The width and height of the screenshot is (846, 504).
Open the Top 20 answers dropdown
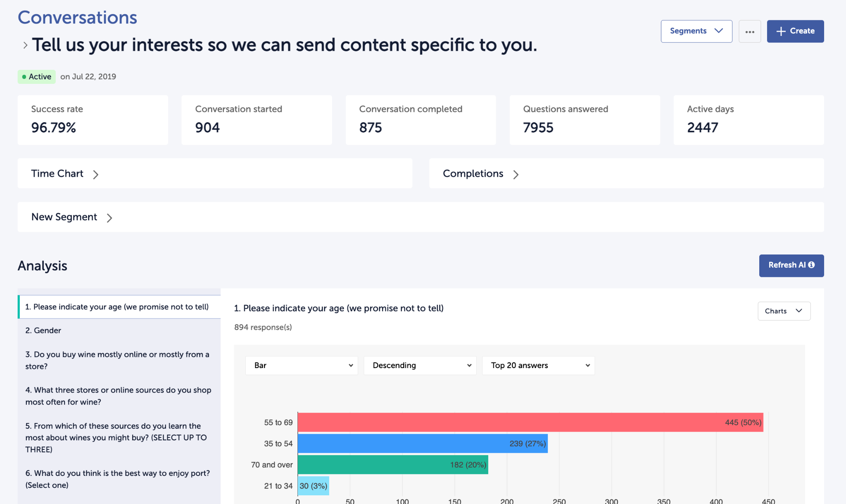[x=538, y=366]
